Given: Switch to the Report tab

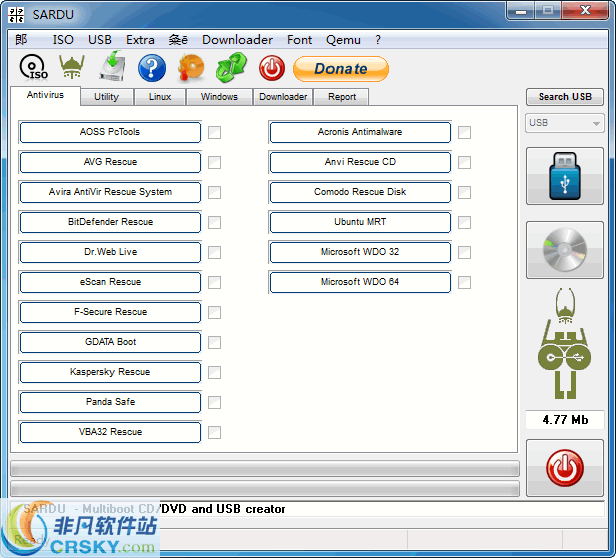Looking at the screenshot, I should pyautogui.click(x=342, y=97).
